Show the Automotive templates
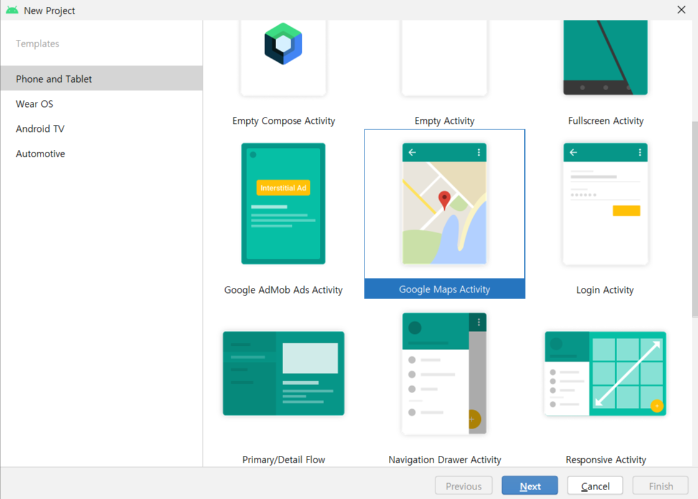698x499 pixels. click(x=101, y=154)
